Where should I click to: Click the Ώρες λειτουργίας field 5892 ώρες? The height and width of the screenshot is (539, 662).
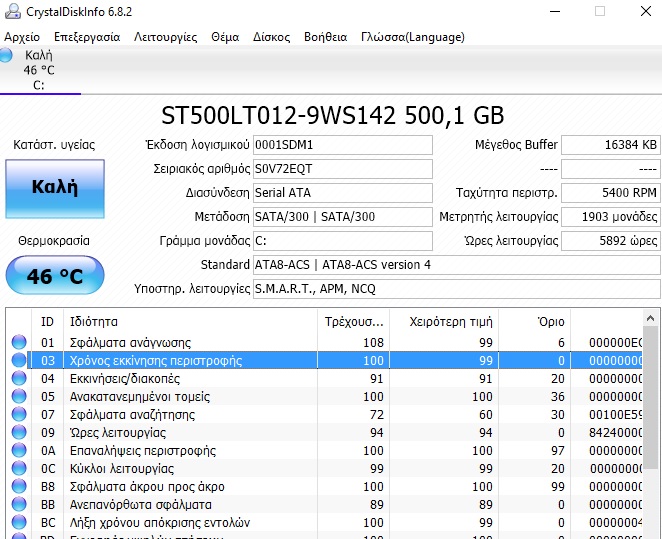611,241
